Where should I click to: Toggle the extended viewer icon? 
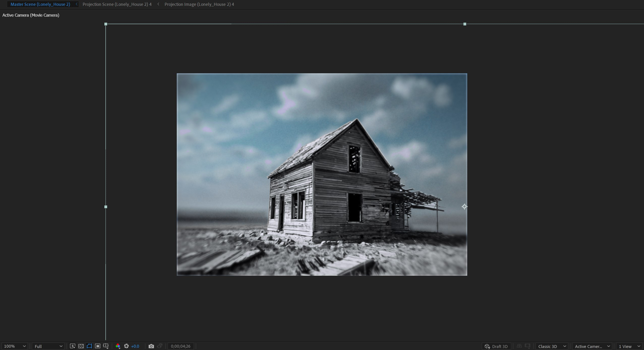(x=528, y=346)
